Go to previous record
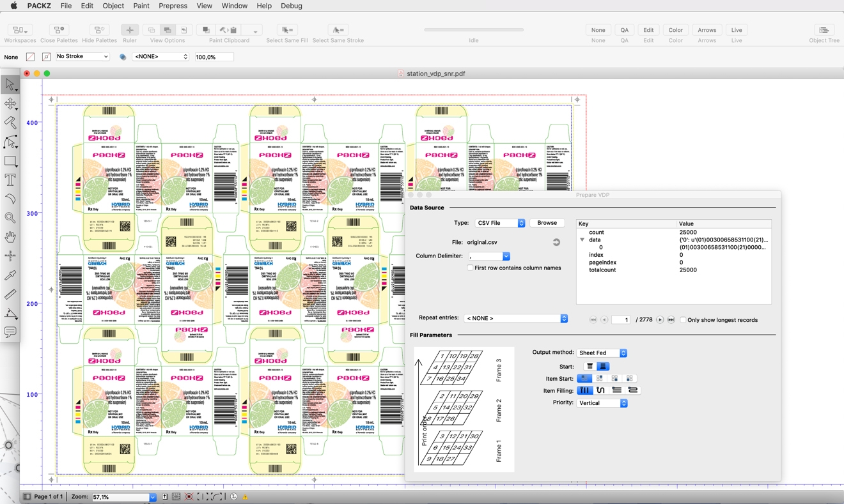Screen dimensions: 844x504 tap(604, 320)
